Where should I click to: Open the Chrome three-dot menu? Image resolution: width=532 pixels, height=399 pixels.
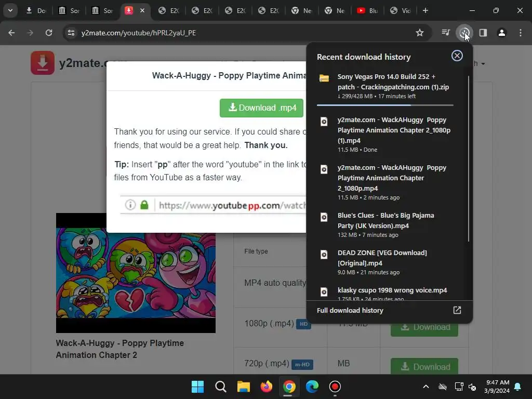tap(521, 33)
